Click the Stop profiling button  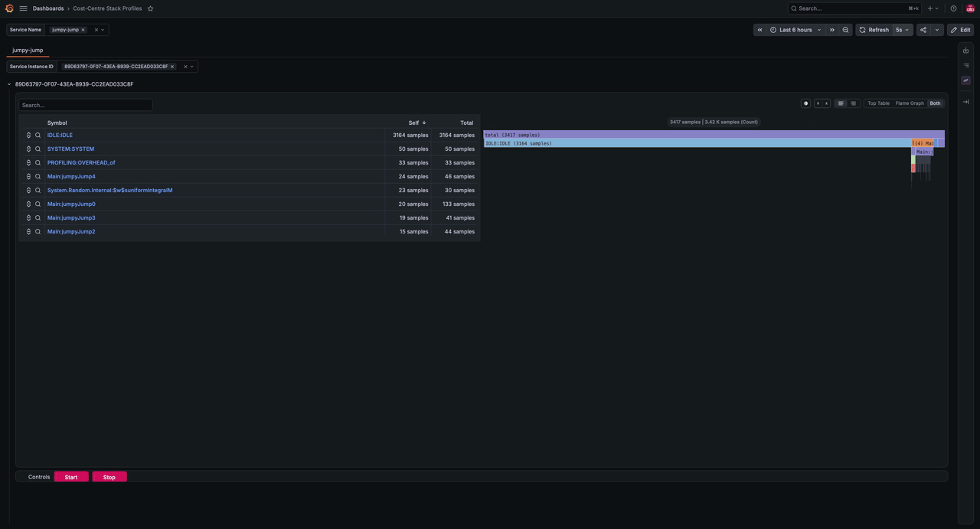point(109,477)
